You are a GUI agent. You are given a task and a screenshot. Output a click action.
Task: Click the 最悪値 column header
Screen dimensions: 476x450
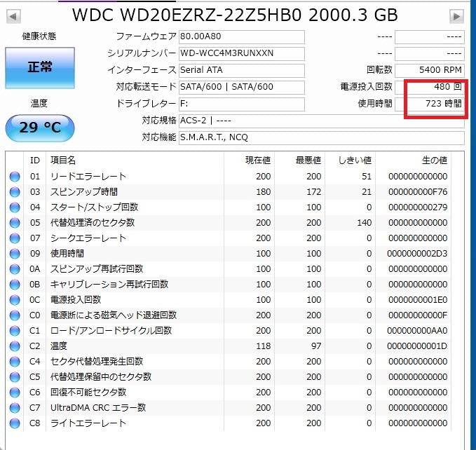click(308, 161)
